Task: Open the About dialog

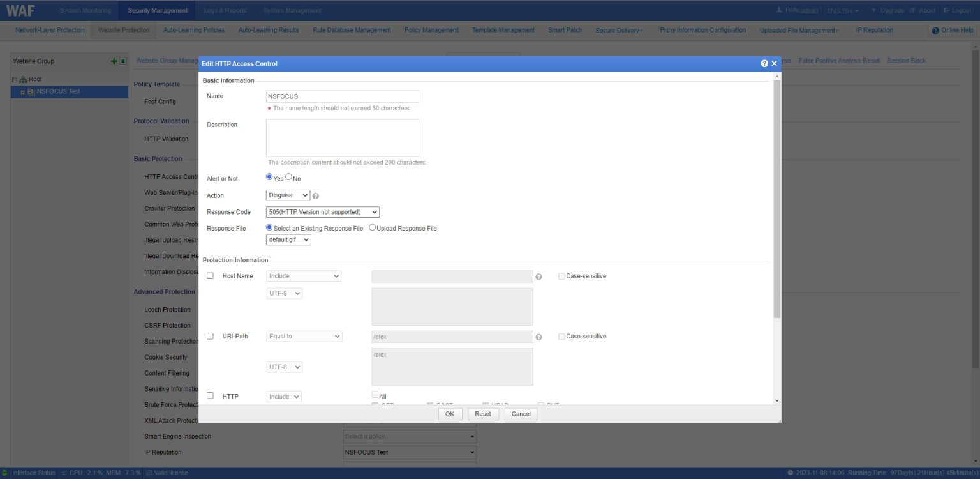Action: [927, 10]
